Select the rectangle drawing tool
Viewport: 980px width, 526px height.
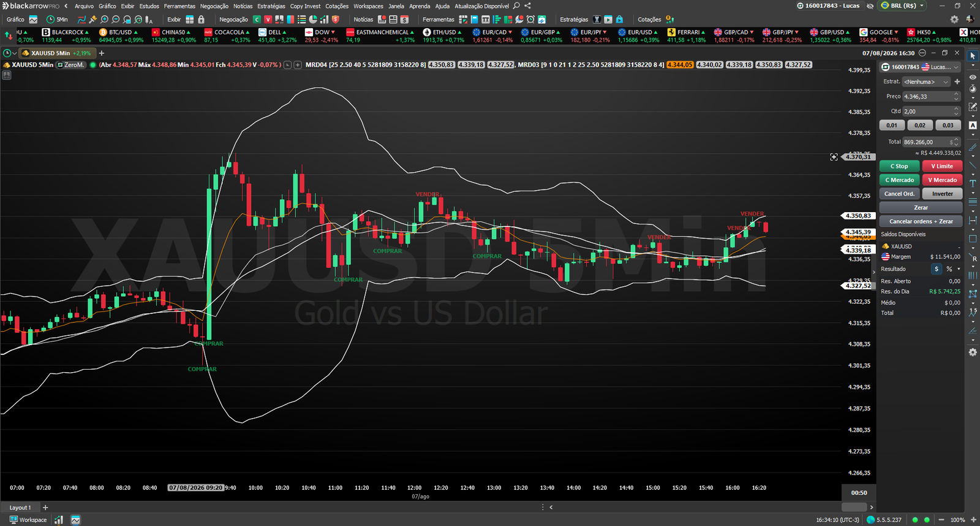click(973, 238)
